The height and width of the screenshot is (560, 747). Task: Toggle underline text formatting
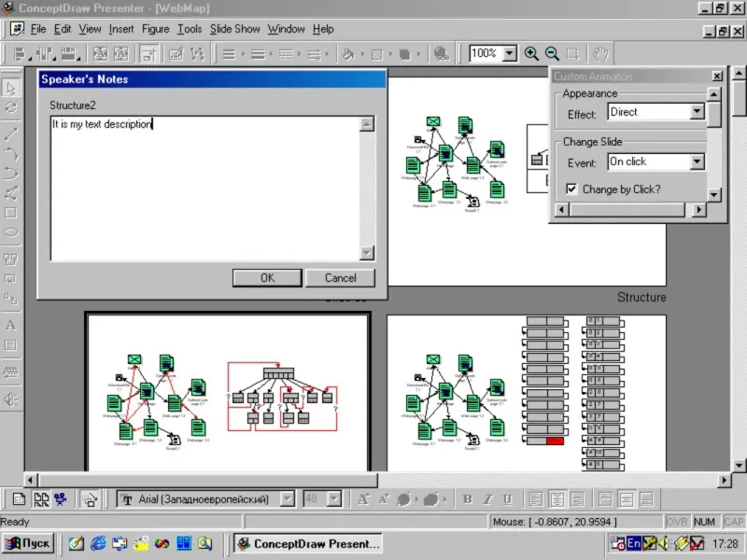[508, 499]
